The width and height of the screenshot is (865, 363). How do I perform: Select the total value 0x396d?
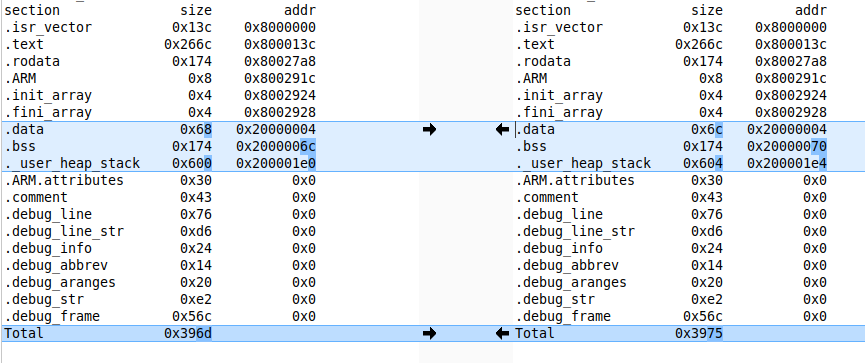pyautogui.click(x=188, y=333)
